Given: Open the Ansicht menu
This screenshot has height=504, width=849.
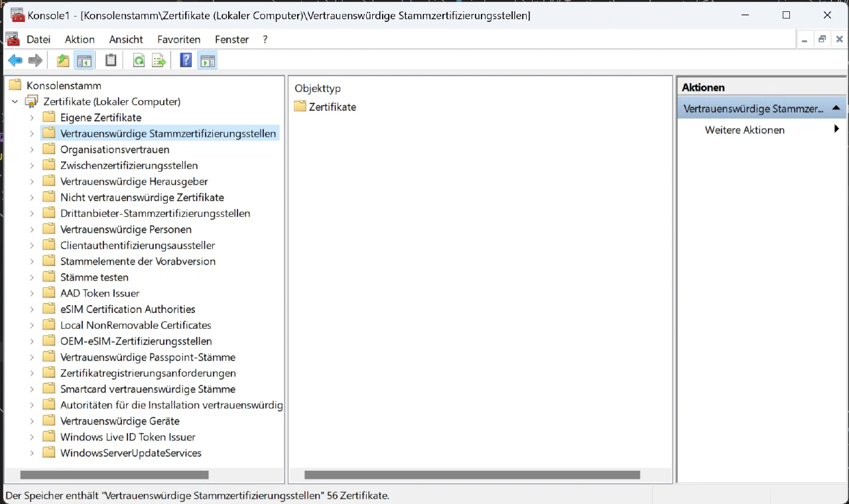Looking at the screenshot, I should (x=126, y=39).
